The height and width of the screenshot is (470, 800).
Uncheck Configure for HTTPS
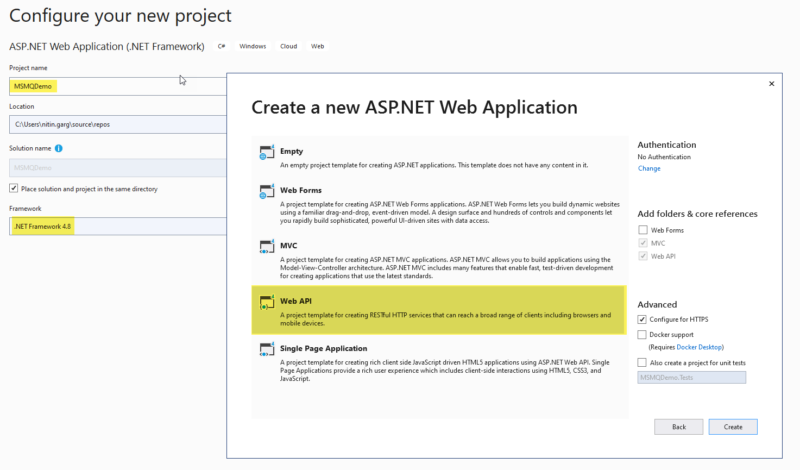(x=642, y=319)
